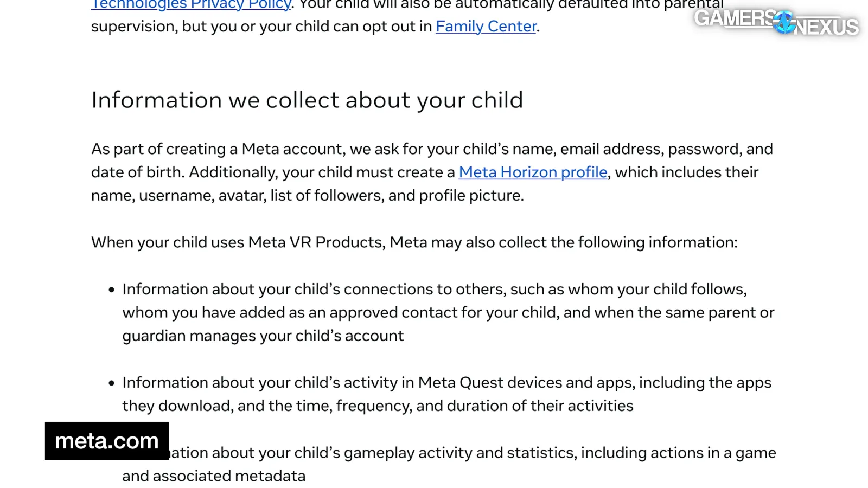Open the Family Center link
This screenshot has width=868, height=488.
tap(486, 26)
